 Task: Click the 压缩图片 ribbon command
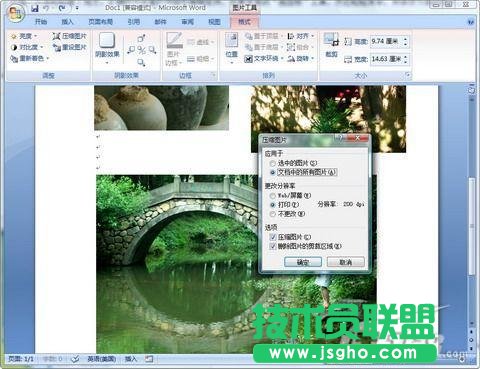tap(69, 36)
